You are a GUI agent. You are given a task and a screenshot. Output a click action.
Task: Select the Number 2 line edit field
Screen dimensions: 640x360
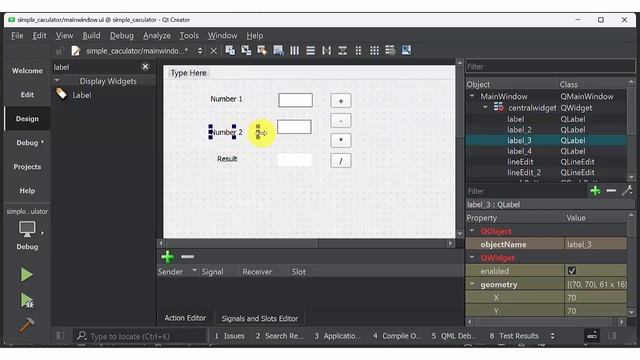coord(294,127)
